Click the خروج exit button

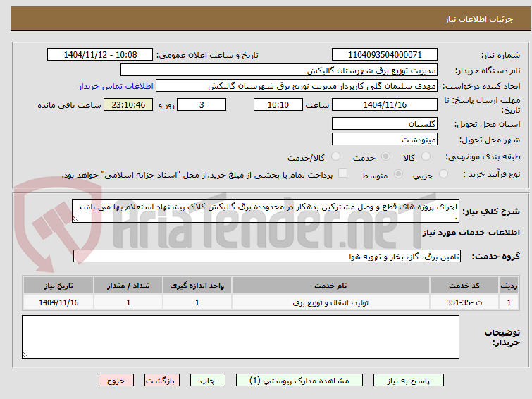(x=116, y=381)
